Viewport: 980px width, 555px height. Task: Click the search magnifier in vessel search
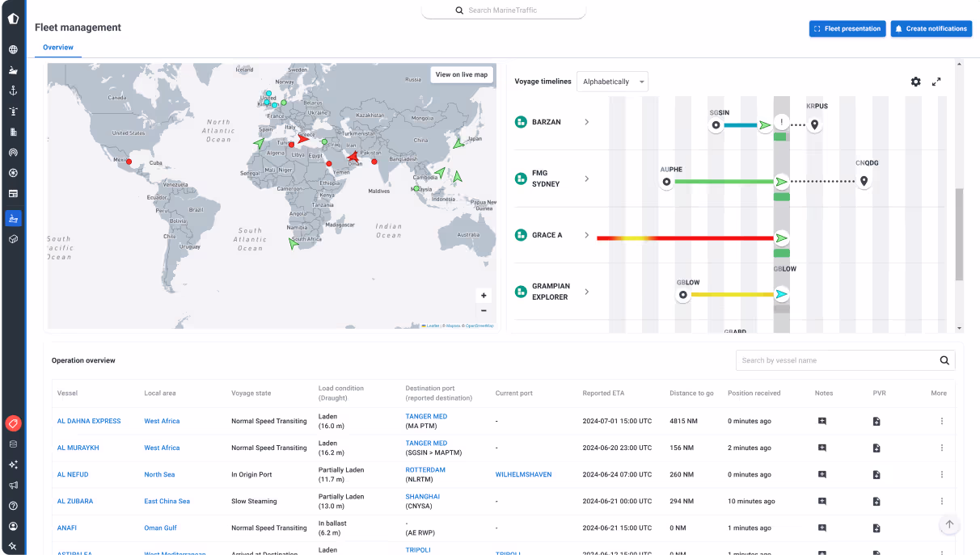(x=944, y=360)
